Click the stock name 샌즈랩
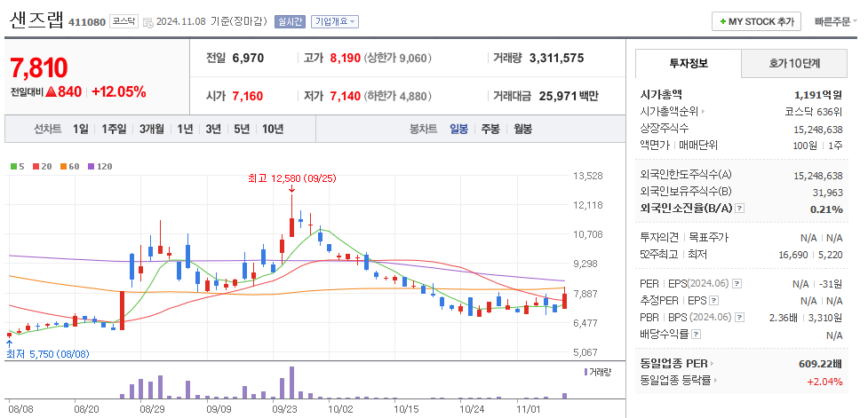The width and height of the screenshot is (868, 418). pos(36,20)
